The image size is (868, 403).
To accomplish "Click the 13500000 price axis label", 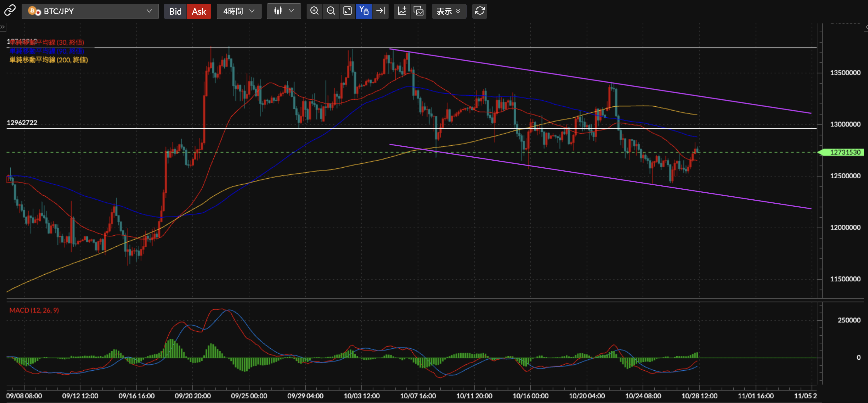I will click(x=845, y=73).
